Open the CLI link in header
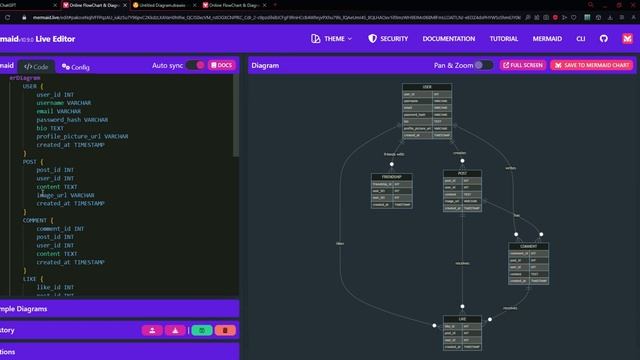The image size is (640, 360). pyautogui.click(x=580, y=39)
